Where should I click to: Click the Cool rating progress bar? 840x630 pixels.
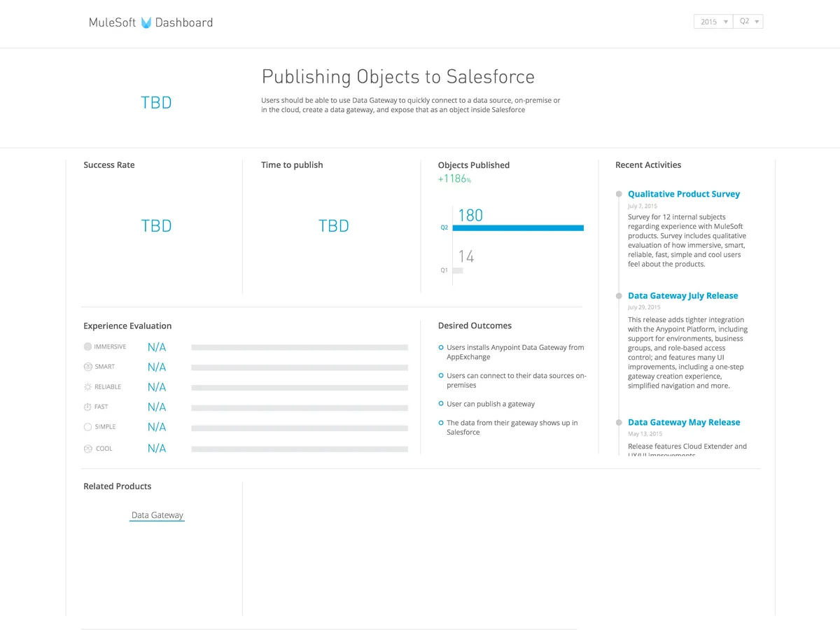tap(300, 449)
